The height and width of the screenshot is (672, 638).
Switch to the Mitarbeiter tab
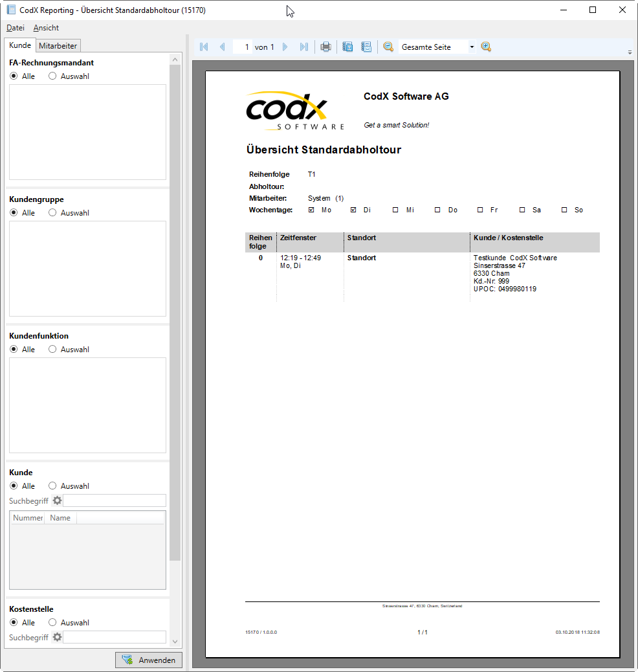coord(58,45)
